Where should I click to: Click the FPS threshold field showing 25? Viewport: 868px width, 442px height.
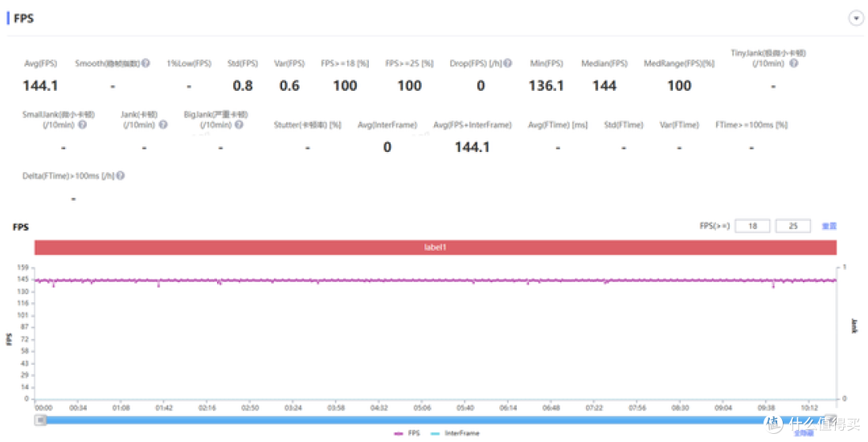[x=793, y=226]
